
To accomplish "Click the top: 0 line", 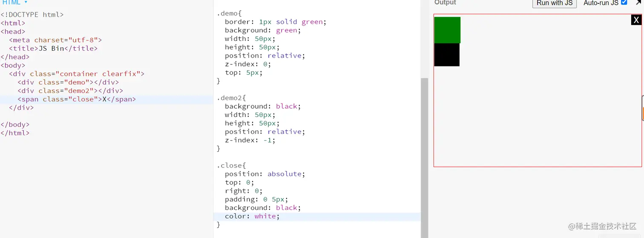I will click(x=240, y=182).
